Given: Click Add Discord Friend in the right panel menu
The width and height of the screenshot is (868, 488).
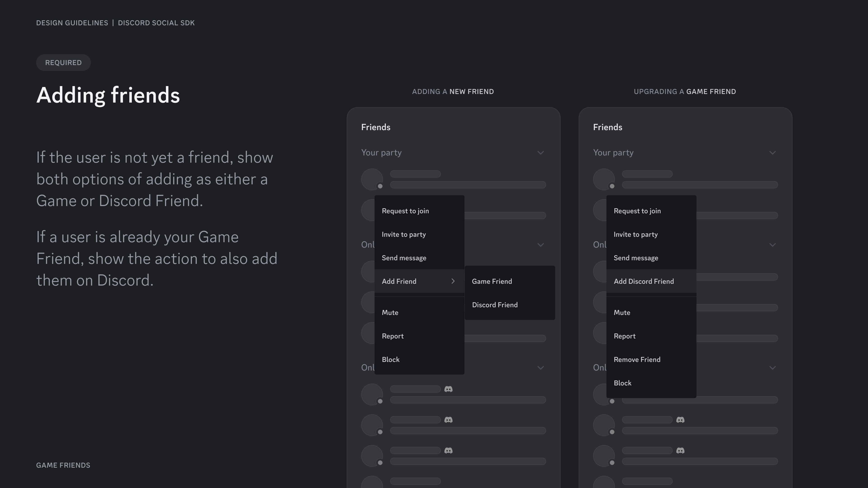Looking at the screenshot, I should (x=644, y=281).
